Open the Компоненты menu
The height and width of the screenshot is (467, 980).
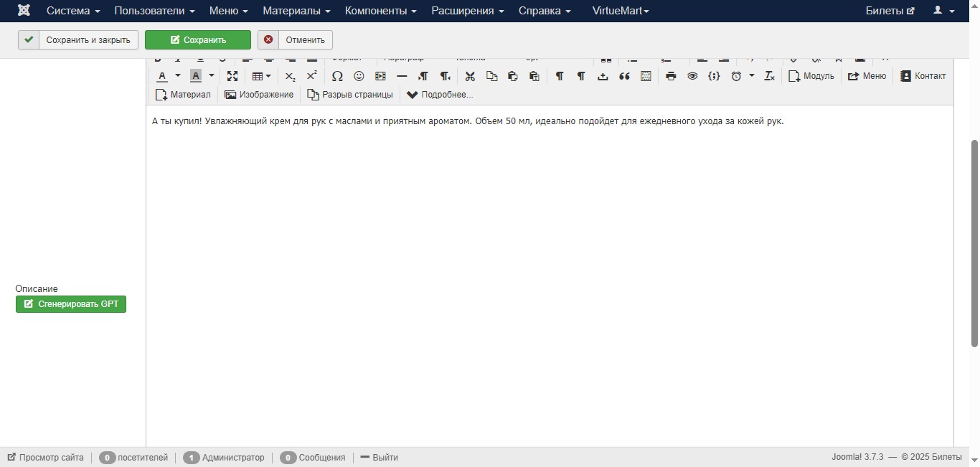pos(381,11)
